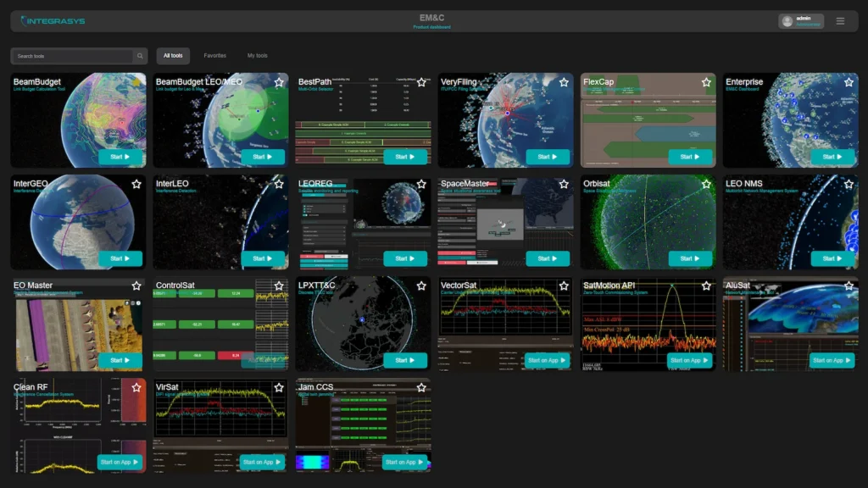The width and height of the screenshot is (868, 488).
Task: Click the Integrasys logo
Action: coord(53,20)
